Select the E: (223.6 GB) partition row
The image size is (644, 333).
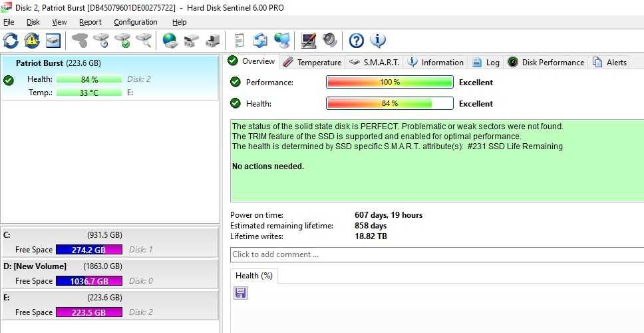coord(110,305)
